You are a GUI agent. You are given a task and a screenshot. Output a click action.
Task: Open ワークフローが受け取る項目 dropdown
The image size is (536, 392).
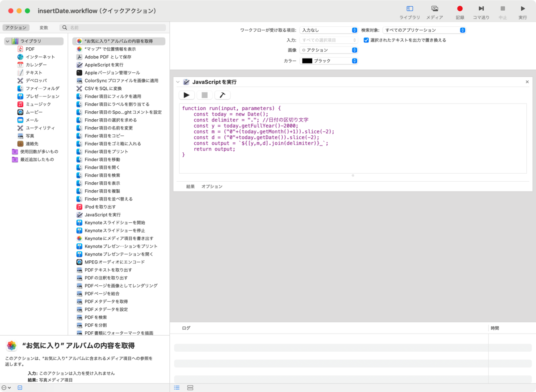click(328, 30)
